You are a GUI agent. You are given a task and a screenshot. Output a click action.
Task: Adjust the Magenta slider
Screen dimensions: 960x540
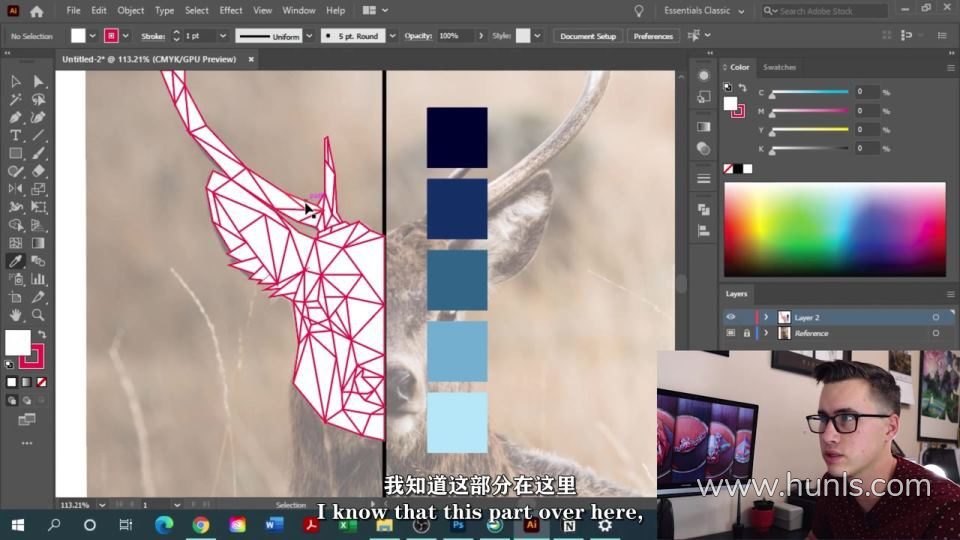(x=809, y=112)
